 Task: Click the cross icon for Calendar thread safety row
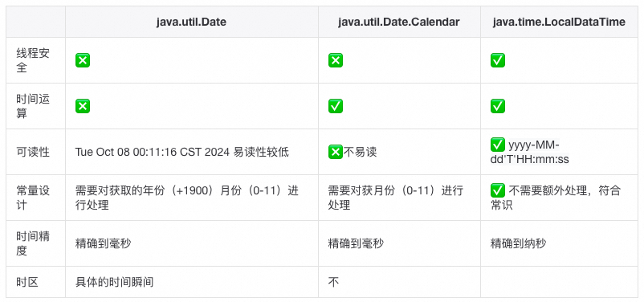(336, 60)
